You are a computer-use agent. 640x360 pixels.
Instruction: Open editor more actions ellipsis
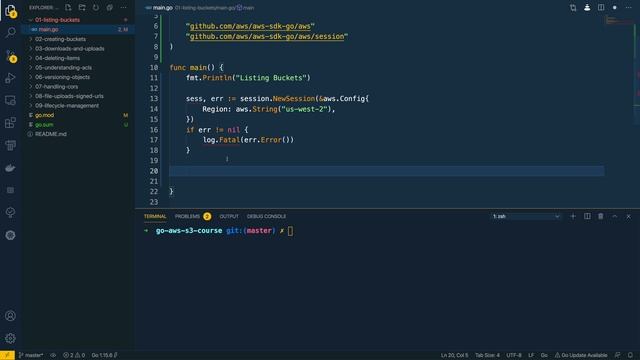pyautogui.click(x=629, y=8)
